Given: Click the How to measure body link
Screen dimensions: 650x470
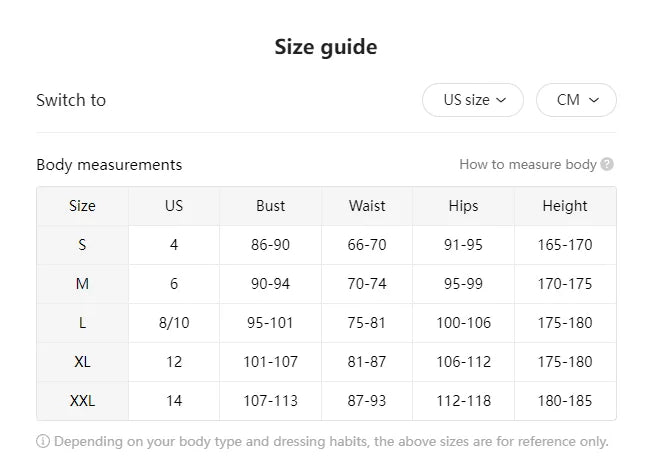Looking at the screenshot, I should tap(527, 165).
